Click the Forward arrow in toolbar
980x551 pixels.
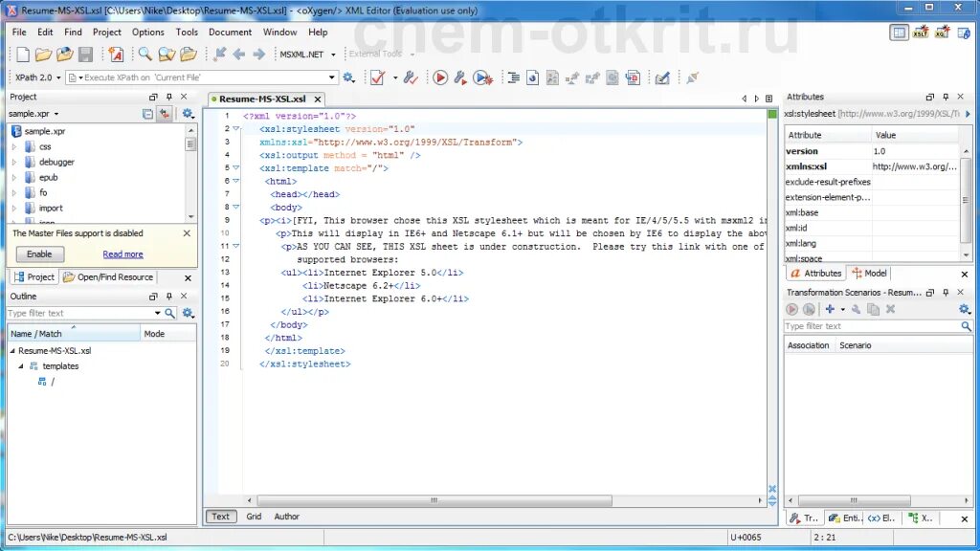pyautogui.click(x=258, y=55)
